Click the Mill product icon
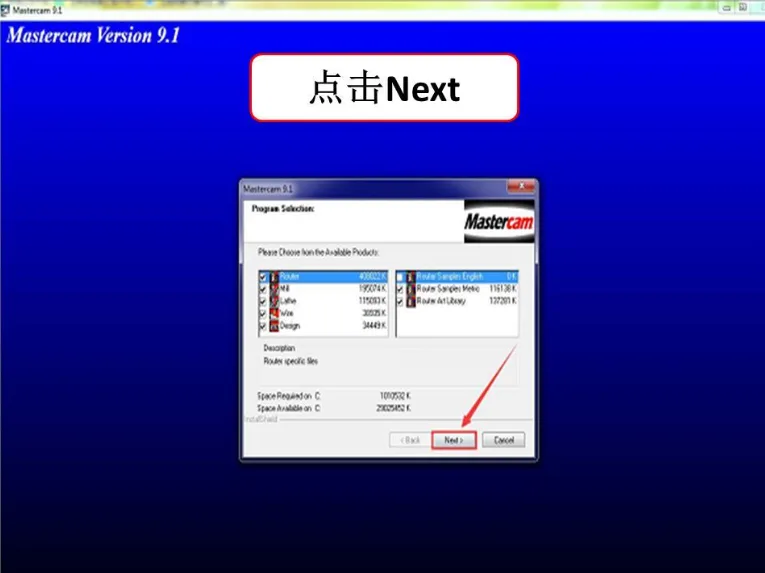This screenshot has width=765, height=573. [x=274, y=289]
